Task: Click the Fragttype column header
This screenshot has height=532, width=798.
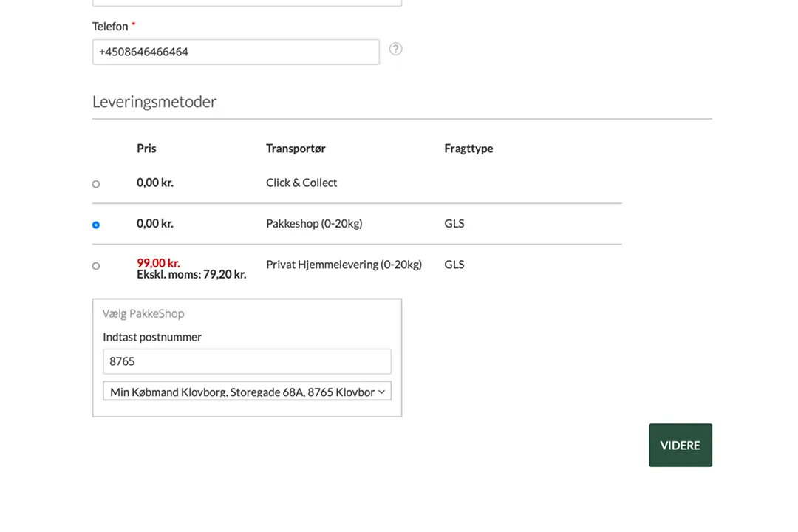Action: tap(468, 149)
